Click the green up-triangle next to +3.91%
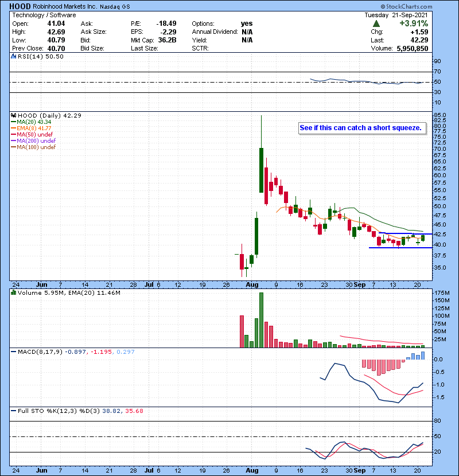459x476 pixels. point(376,24)
